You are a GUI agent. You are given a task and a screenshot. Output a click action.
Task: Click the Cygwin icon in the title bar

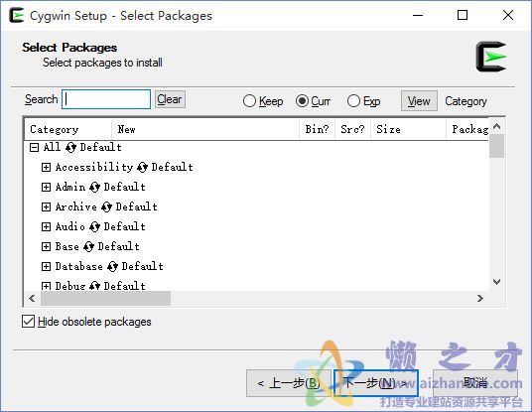tap(16, 15)
